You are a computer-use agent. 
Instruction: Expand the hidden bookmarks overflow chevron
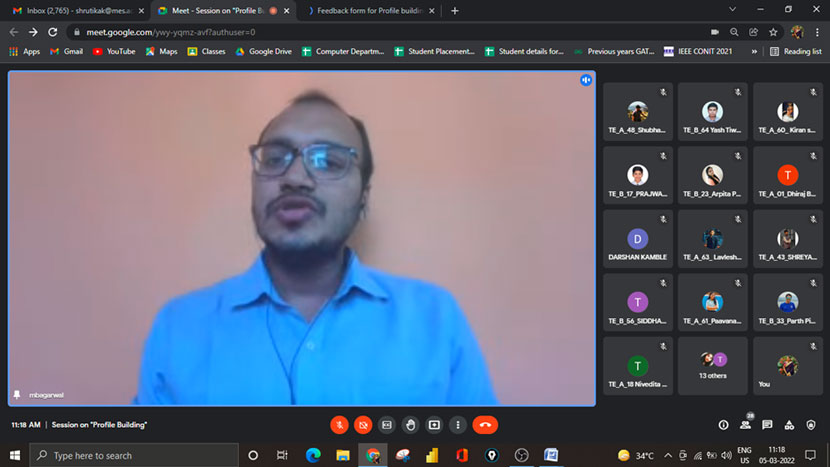pos(754,51)
